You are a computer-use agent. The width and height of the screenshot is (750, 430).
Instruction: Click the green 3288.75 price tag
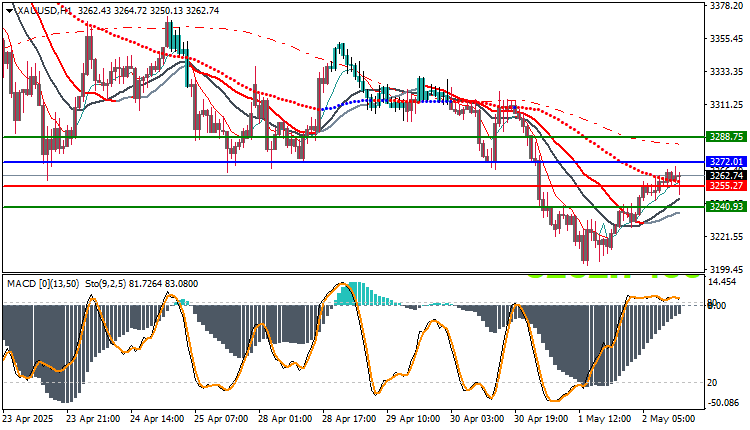(x=726, y=137)
